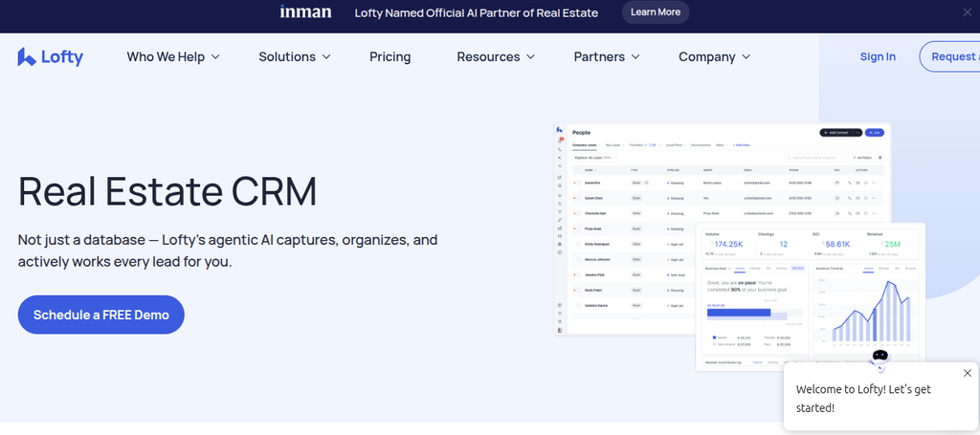The height and width of the screenshot is (435, 980).
Task: Click Add Contact in the dashboard preview
Action: [840, 132]
